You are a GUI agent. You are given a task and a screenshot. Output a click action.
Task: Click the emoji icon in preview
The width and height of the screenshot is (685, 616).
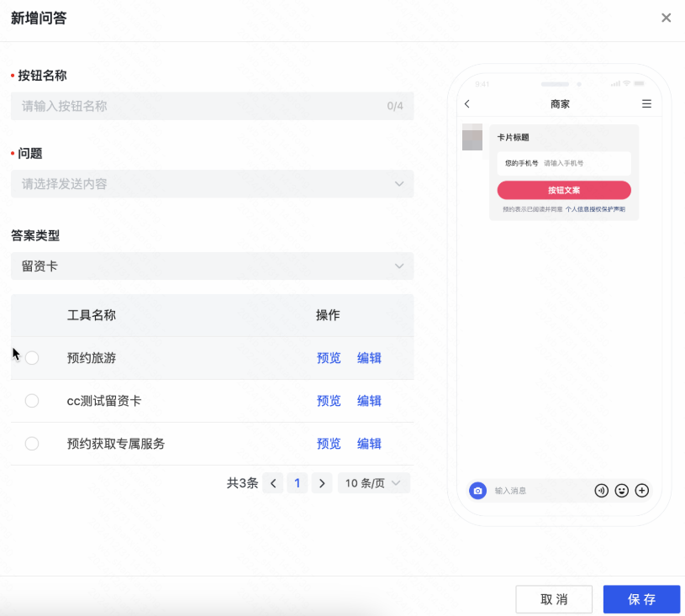622,491
